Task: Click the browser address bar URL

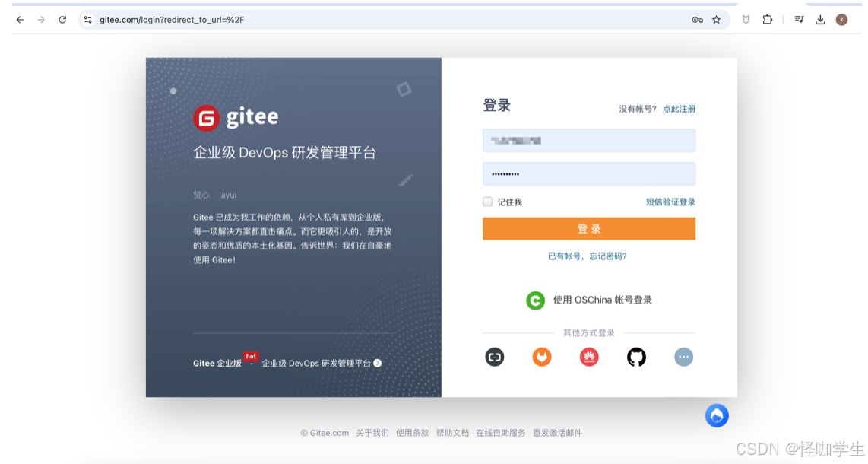Action: point(172,20)
